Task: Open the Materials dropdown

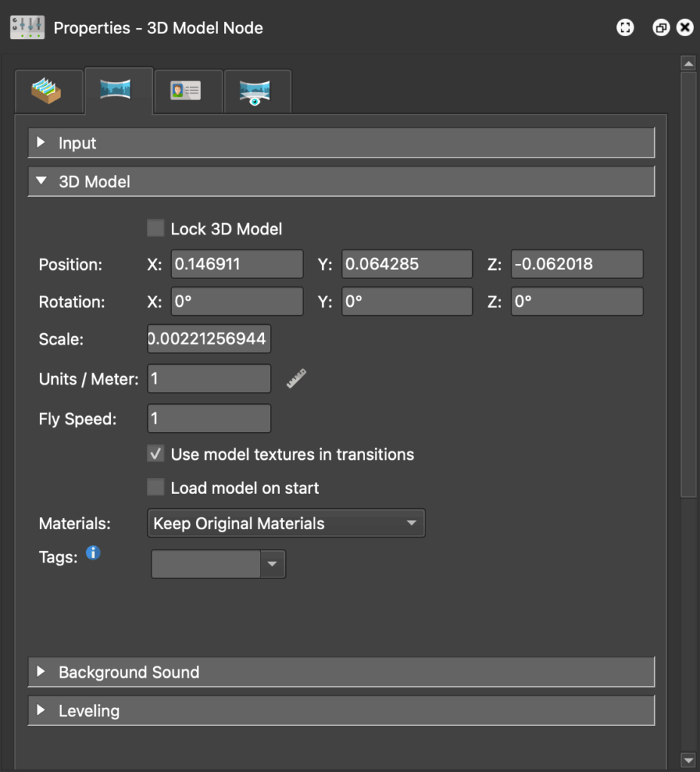Action: pyautogui.click(x=286, y=523)
